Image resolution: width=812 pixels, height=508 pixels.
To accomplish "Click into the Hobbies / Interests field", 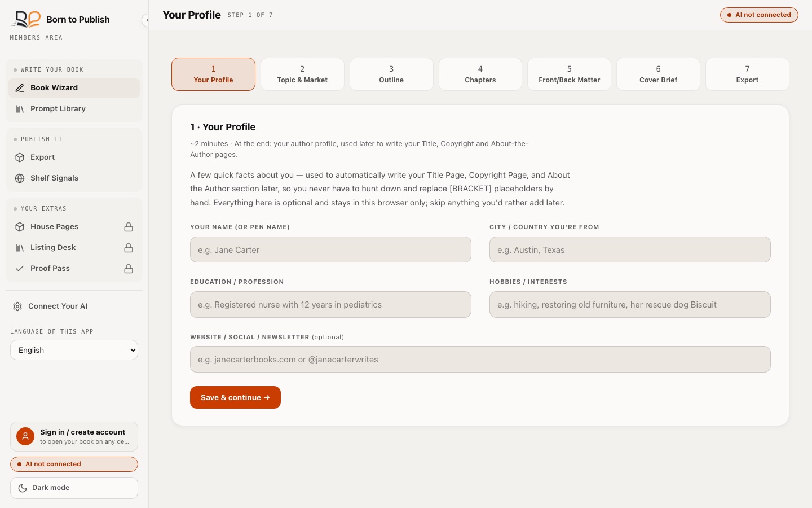I will click(630, 304).
